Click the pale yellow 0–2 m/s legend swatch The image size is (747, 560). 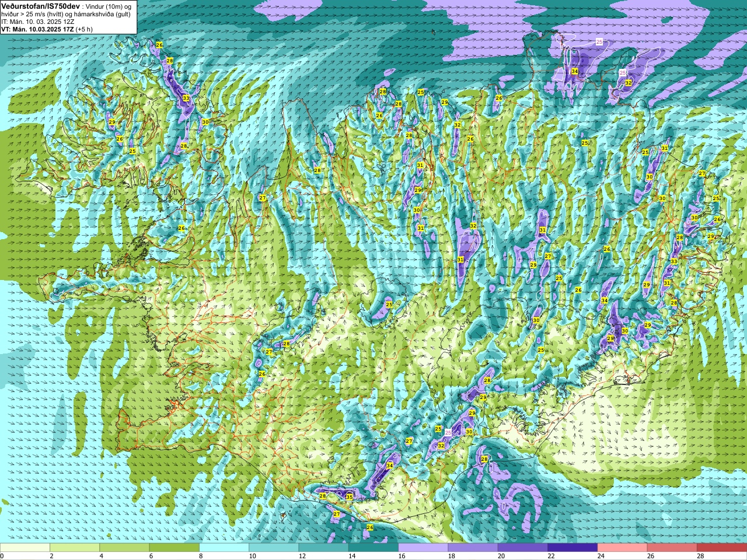pyautogui.click(x=25, y=548)
